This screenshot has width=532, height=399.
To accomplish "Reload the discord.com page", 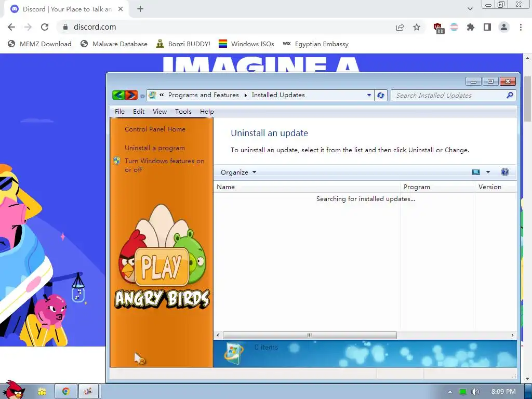I will point(45,27).
